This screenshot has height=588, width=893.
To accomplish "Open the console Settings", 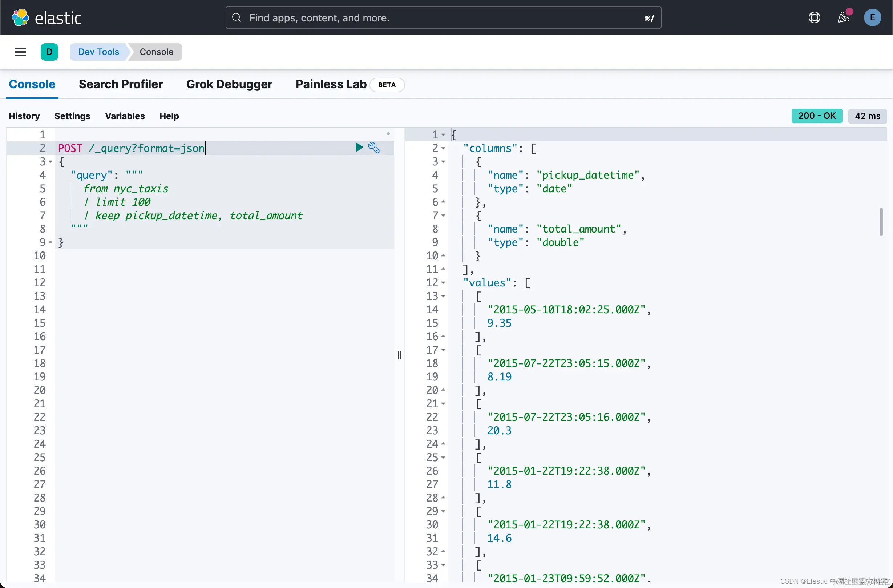I will point(72,116).
